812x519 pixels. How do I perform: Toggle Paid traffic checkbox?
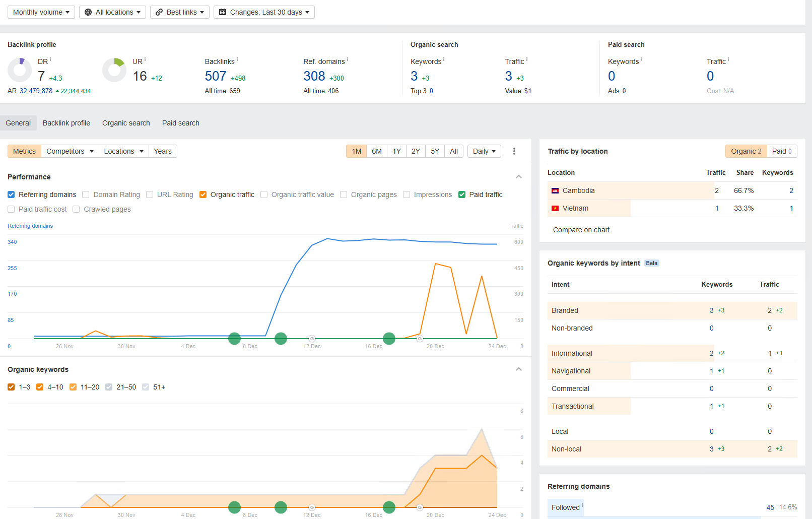(x=462, y=194)
